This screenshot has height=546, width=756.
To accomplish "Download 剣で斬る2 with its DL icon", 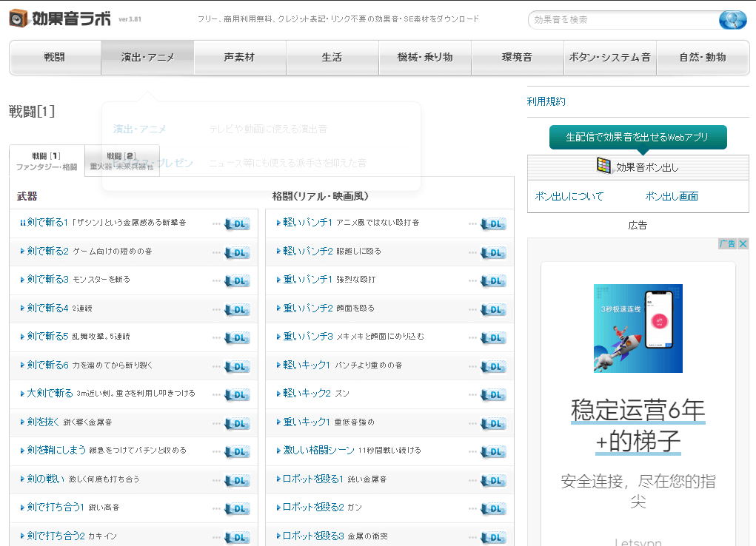I will coord(237,252).
